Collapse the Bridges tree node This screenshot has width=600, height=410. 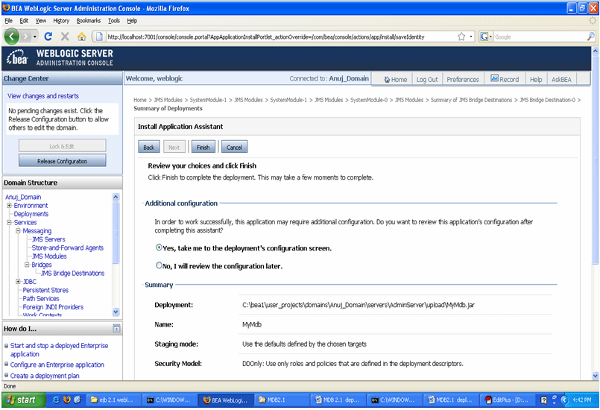27,265
